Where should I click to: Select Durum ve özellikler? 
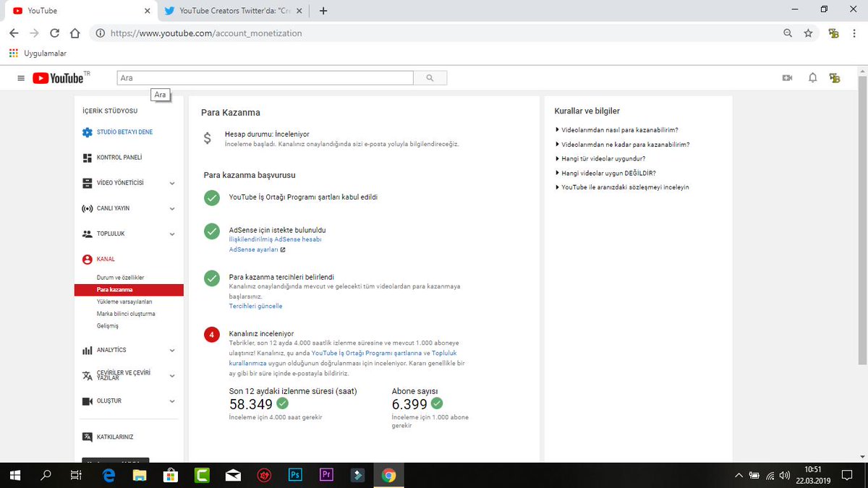(x=121, y=278)
